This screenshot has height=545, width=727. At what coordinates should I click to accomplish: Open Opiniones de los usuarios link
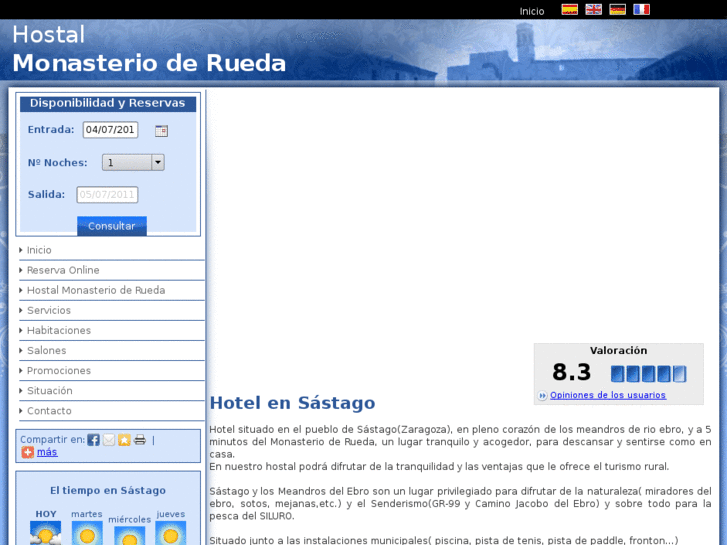[x=608, y=395]
